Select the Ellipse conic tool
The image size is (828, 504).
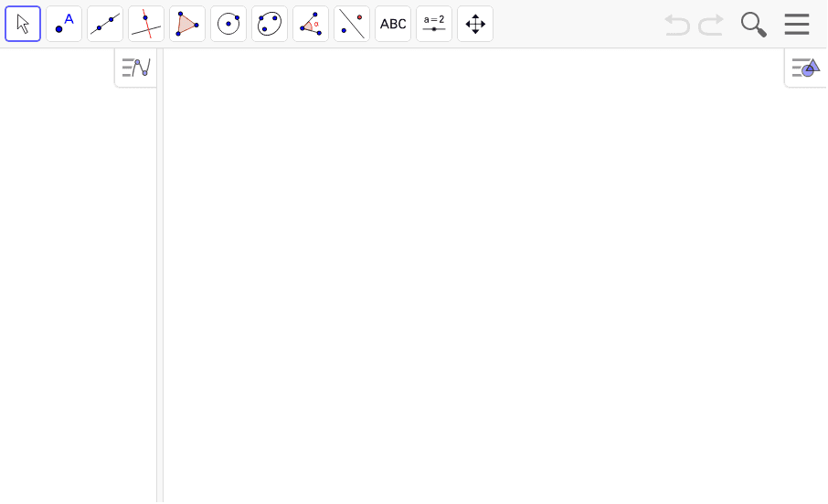tap(270, 24)
